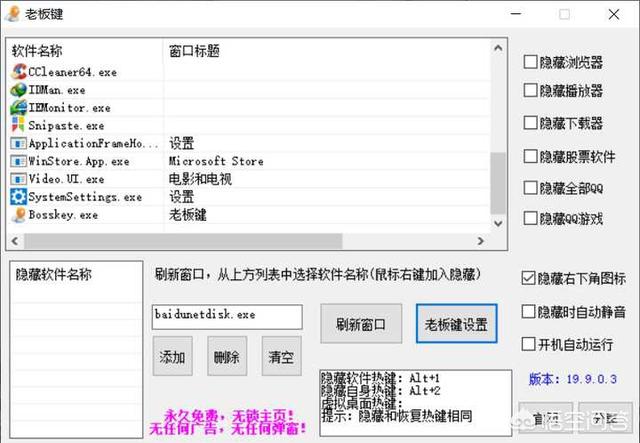This screenshot has width=640, height=443.
Task: Tick the 隐藏播放器 checkbox
Action: (530, 91)
